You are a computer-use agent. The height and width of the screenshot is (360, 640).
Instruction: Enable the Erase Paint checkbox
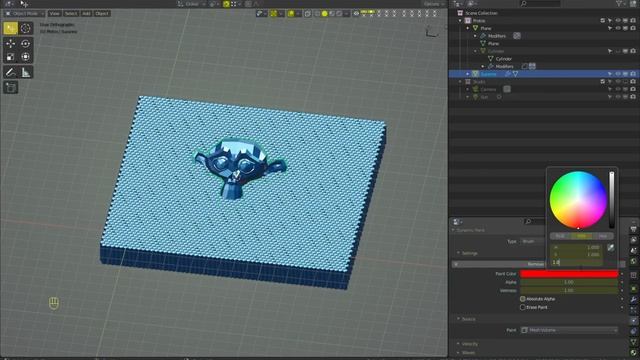coord(522,307)
